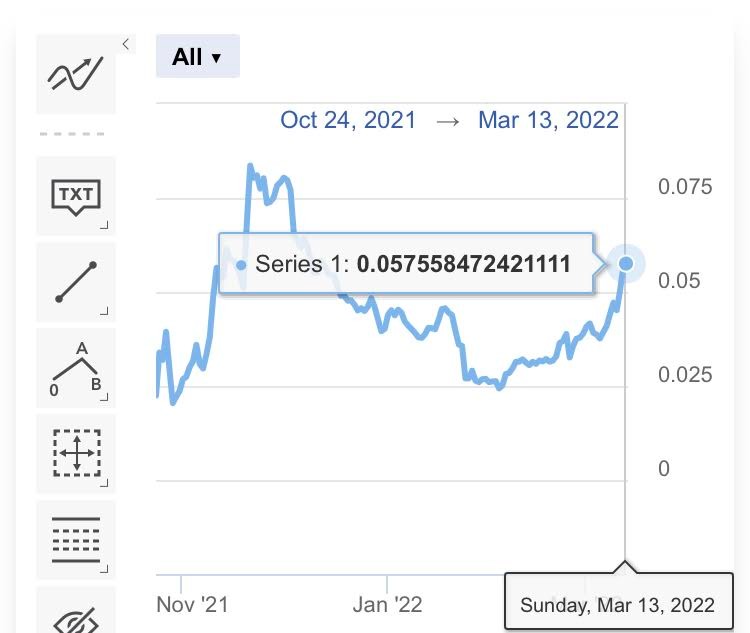Viewport: 750px width, 633px height.
Task: Expand the Fibonacci tool submenu corner arrow
Action: point(104,569)
